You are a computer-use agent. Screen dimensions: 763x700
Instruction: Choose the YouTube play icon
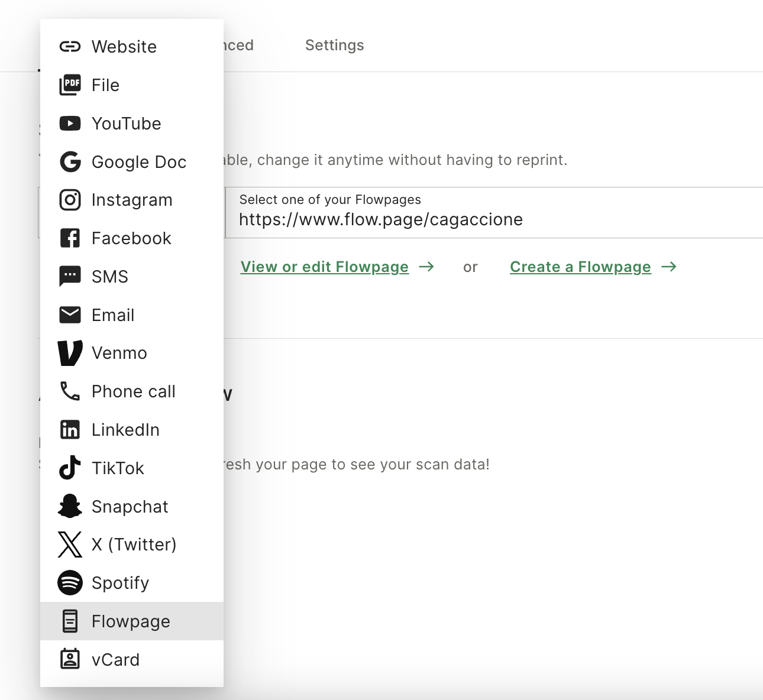(70, 124)
